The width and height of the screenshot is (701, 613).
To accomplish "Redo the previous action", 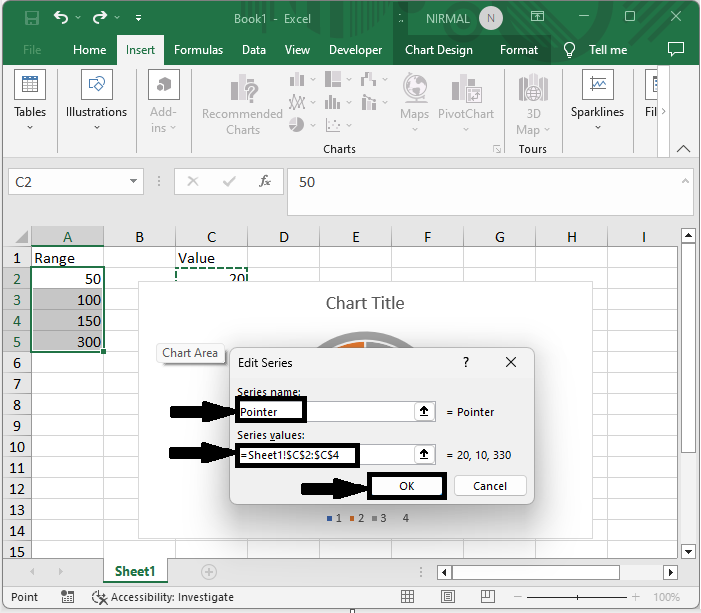I will pyautogui.click(x=100, y=18).
